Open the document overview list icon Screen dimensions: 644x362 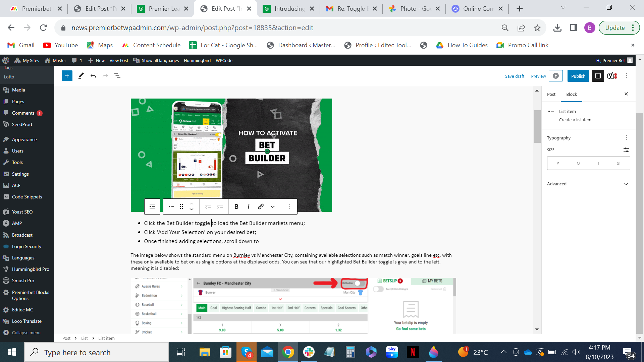click(117, 76)
